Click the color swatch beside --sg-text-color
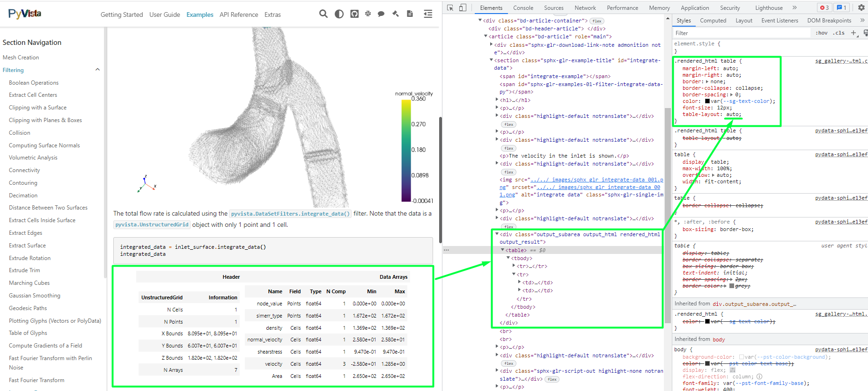This screenshot has width=868, height=391. 707,101
